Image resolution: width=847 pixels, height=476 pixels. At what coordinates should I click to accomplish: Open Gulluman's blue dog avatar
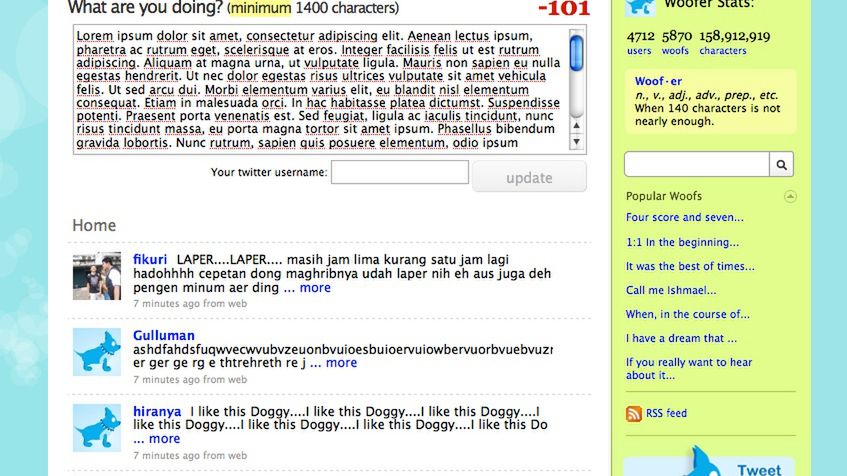point(97,352)
